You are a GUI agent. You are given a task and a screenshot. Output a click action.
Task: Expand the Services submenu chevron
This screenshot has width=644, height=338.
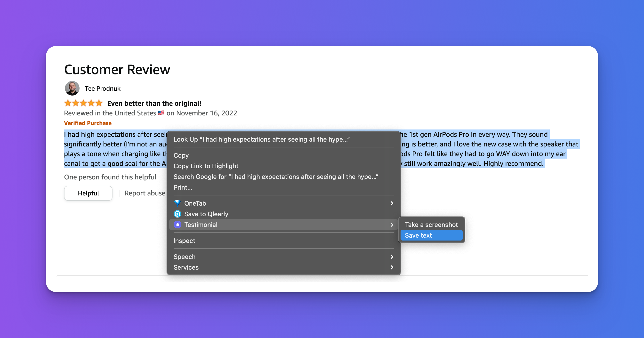click(392, 267)
